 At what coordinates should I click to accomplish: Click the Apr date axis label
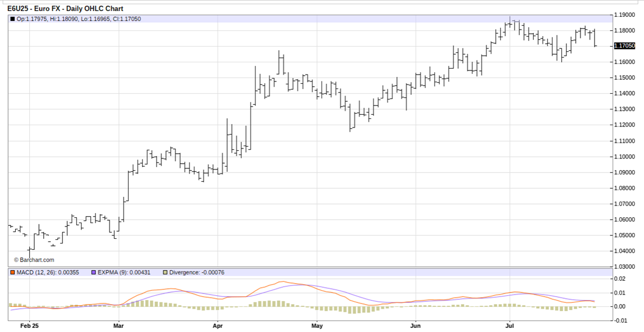218,327
